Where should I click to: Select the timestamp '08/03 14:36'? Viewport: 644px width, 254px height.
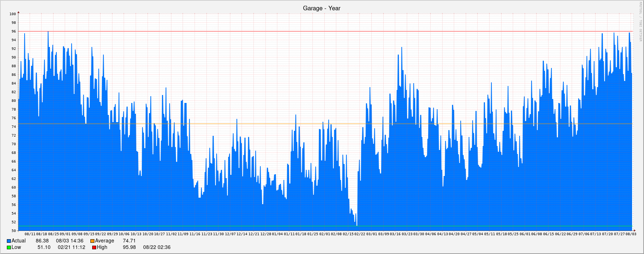(x=70, y=241)
